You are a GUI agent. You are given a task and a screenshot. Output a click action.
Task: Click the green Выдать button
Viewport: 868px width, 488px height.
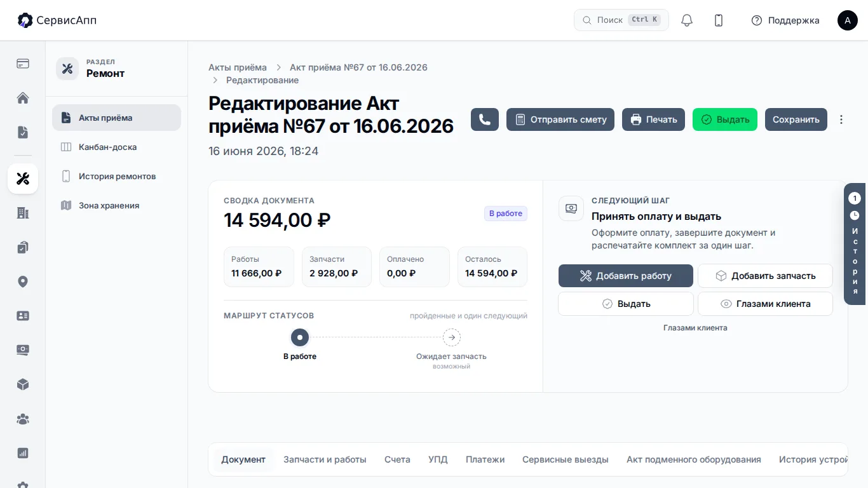pyautogui.click(x=725, y=119)
